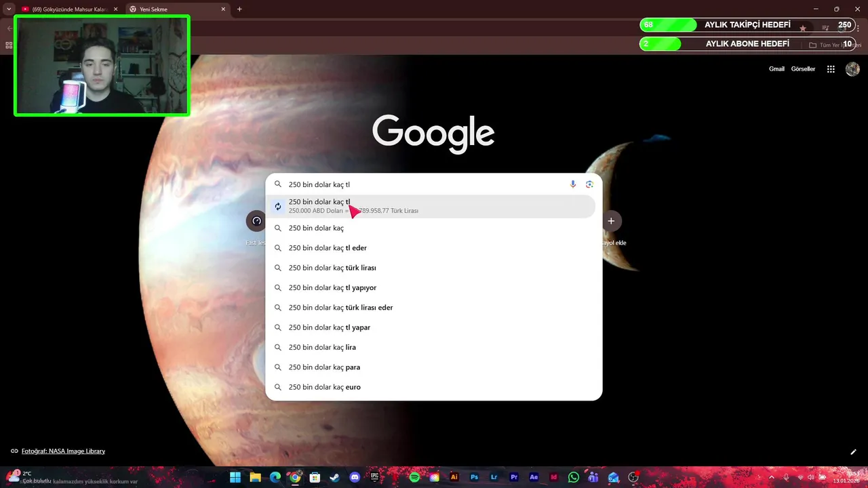Launch Lightroom from taskbar
The width and height of the screenshot is (868, 488).
coord(494,477)
